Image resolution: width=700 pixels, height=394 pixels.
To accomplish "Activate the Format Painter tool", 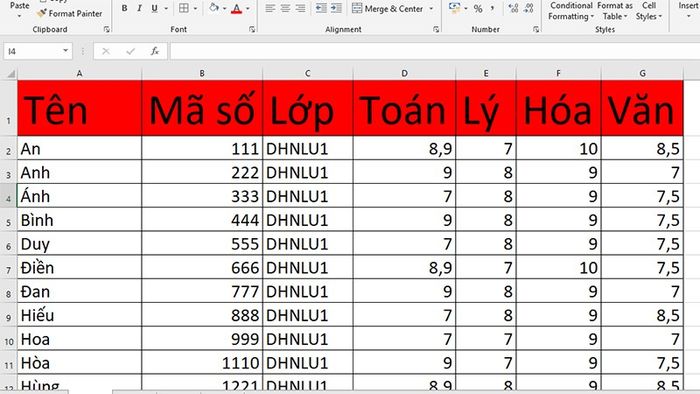I will click(x=70, y=13).
